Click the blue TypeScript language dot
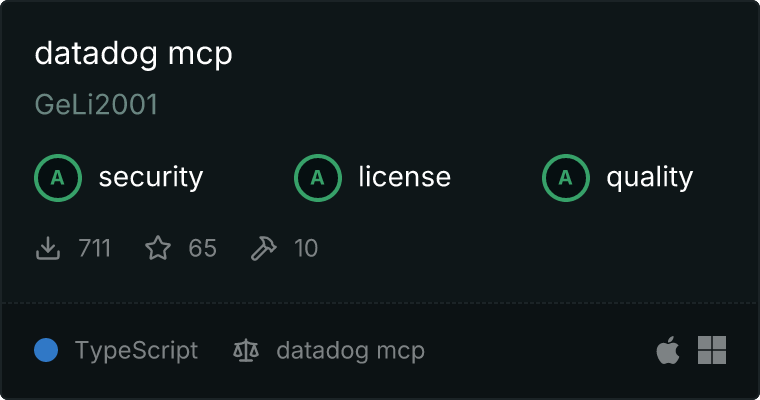The width and height of the screenshot is (760, 400). [x=46, y=350]
